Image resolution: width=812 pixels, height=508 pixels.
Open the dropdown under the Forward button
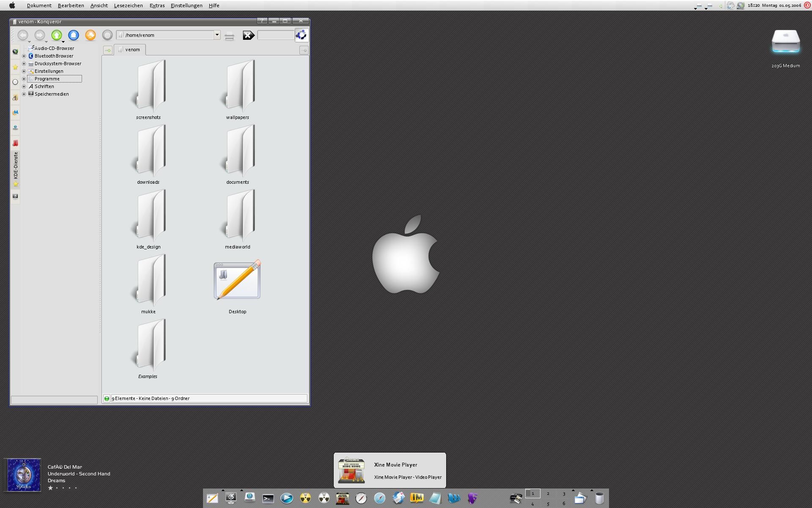click(46, 42)
